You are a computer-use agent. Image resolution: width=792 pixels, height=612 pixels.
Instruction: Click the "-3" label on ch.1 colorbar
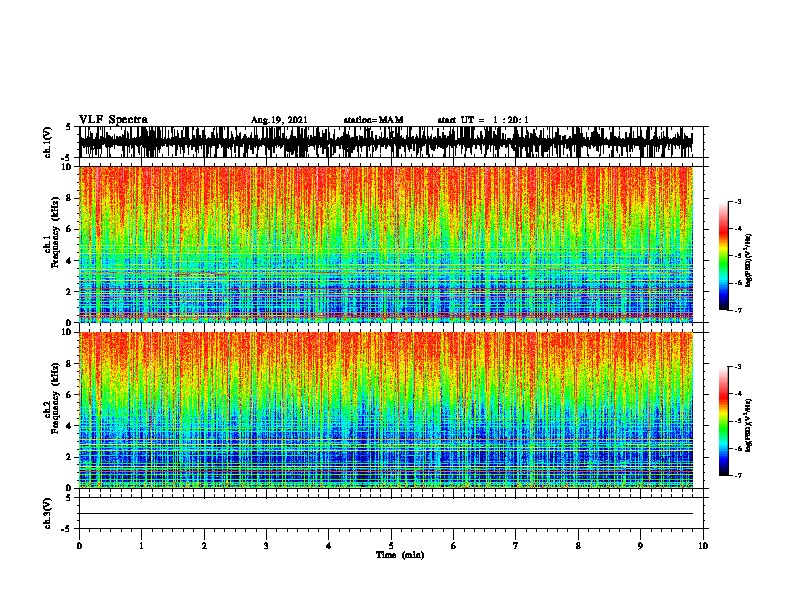click(x=737, y=202)
